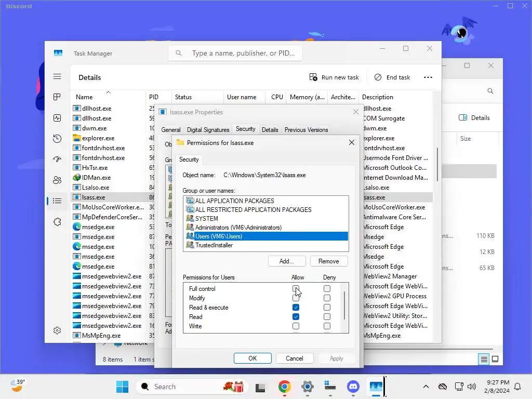Tick Allow checkbox for Full control

pyautogui.click(x=296, y=289)
